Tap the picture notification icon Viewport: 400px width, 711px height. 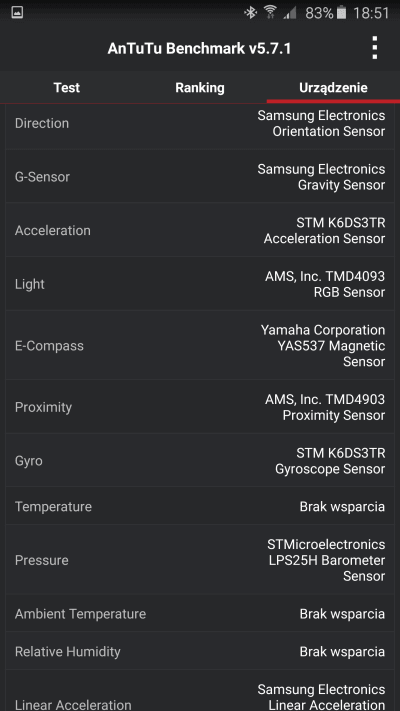pos(17,13)
